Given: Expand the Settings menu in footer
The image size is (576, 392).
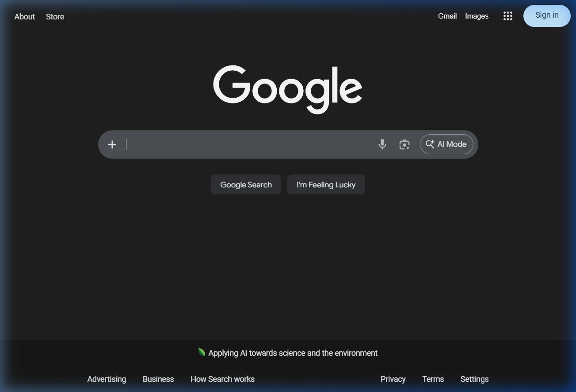Looking at the screenshot, I should pos(474,379).
